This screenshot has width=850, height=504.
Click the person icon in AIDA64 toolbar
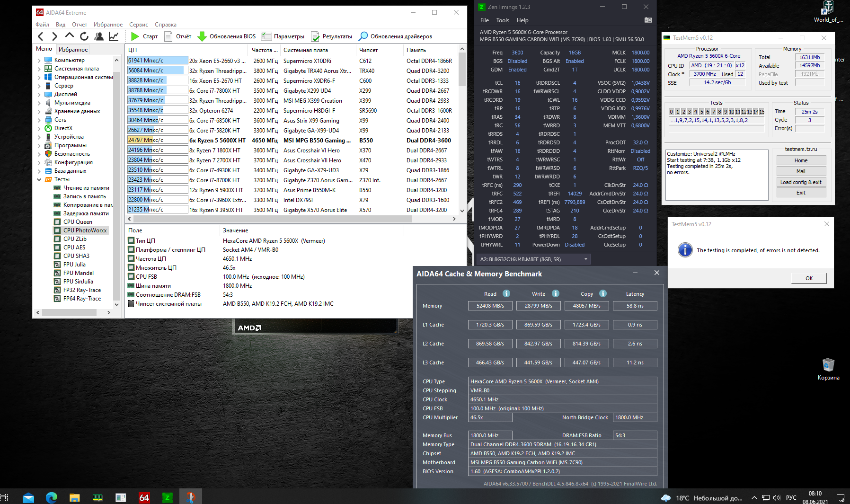coord(99,36)
